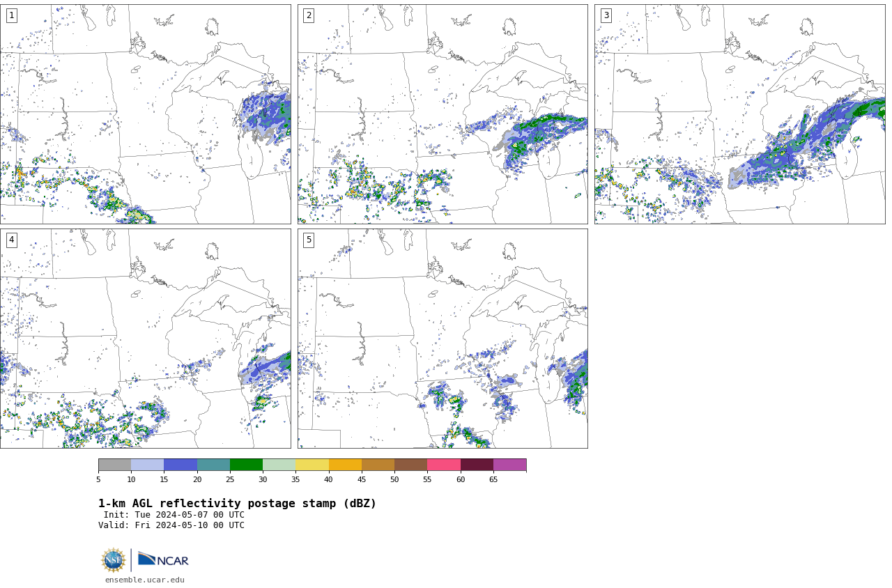Click the blue 15-20 dBZ swatch

pos(180,465)
